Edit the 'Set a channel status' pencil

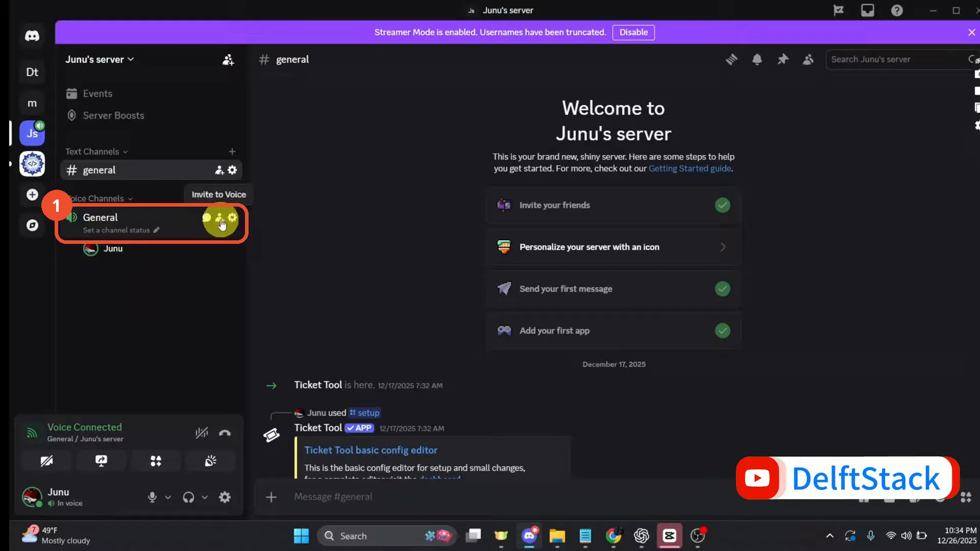pyautogui.click(x=157, y=230)
